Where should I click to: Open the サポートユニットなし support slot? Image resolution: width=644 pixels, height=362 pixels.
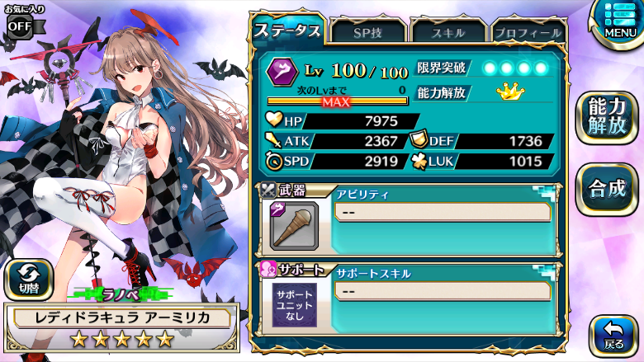295,305
